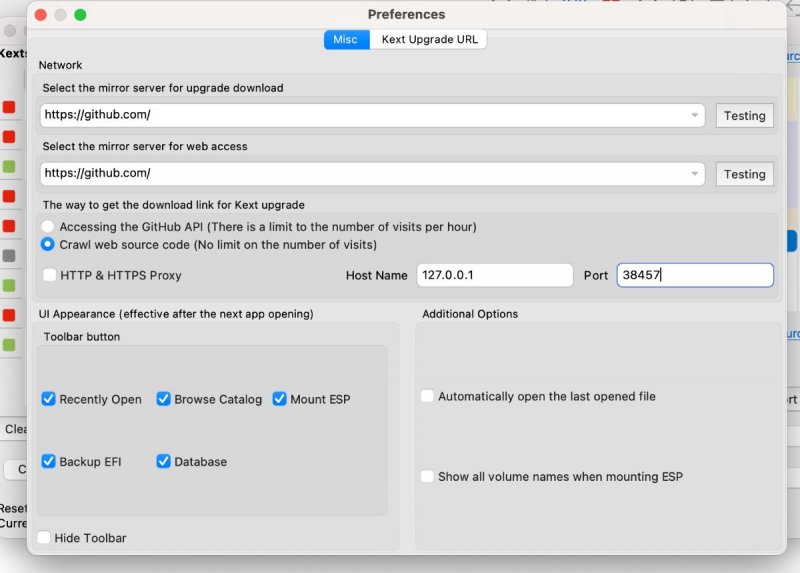Click the Port number input field

694,275
